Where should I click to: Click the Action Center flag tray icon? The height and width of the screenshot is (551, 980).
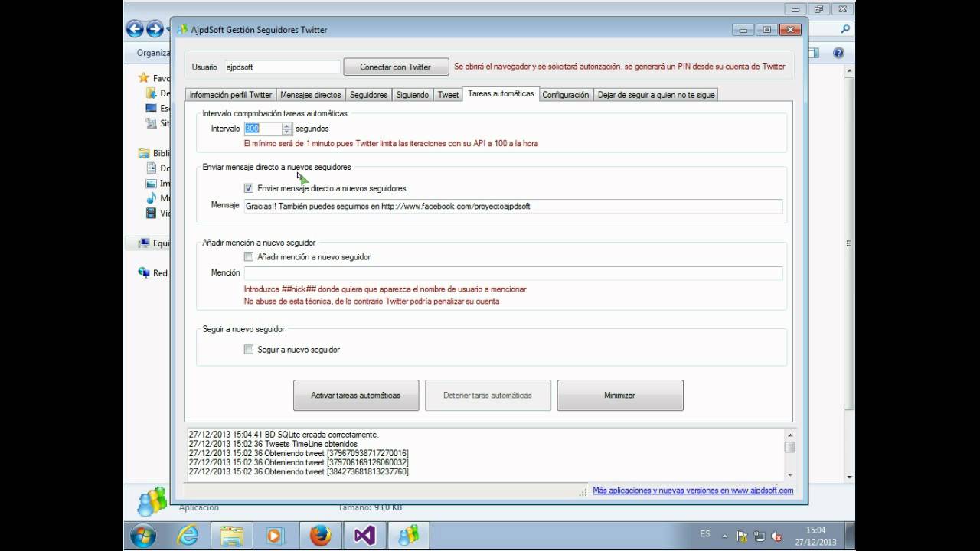coord(742,536)
